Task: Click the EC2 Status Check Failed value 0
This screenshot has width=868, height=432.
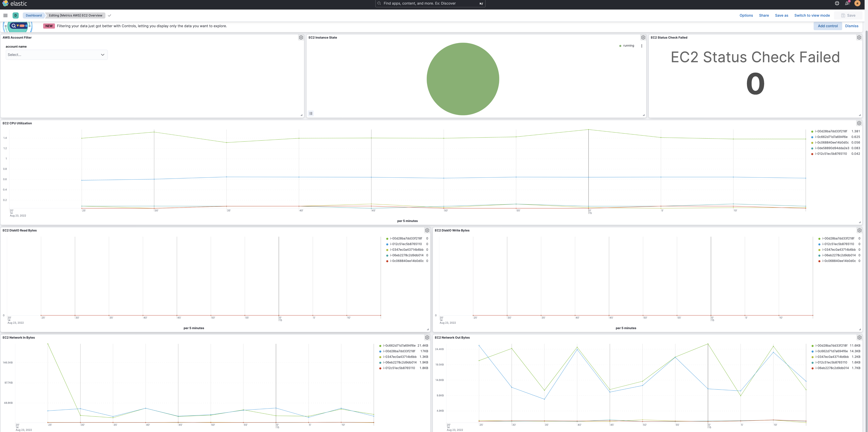Action: click(x=755, y=84)
